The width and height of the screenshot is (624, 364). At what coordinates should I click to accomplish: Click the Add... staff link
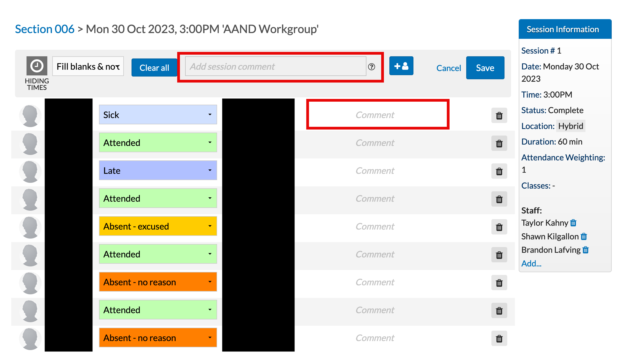point(531,263)
